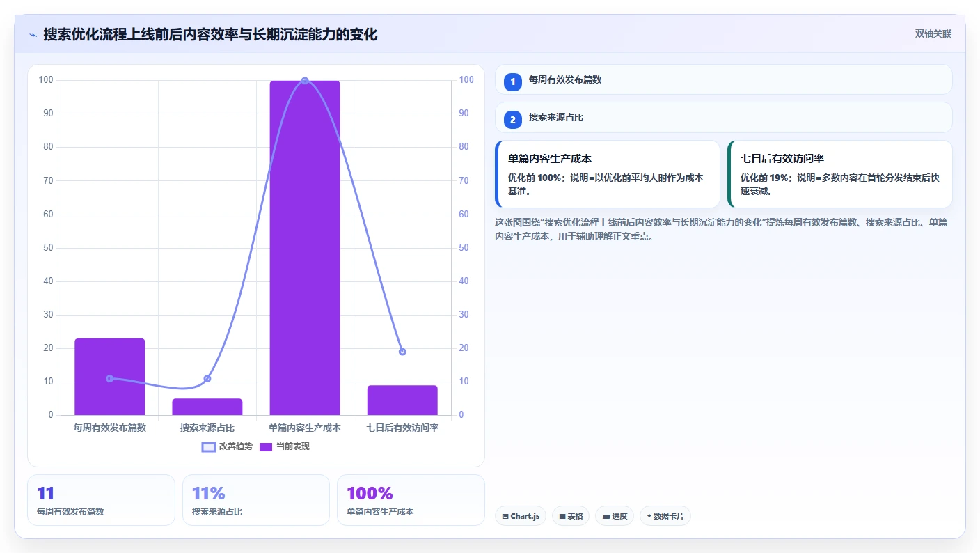Click the text 优化前 19% in visit card
Viewport: 980px width, 553px height.
pyautogui.click(x=764, y=178)
